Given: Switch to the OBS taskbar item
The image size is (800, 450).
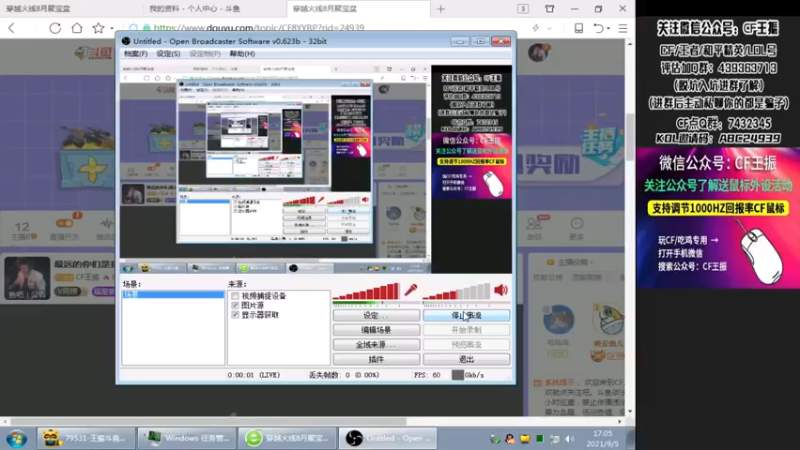Looking at the screenshot, I should 388,438.
